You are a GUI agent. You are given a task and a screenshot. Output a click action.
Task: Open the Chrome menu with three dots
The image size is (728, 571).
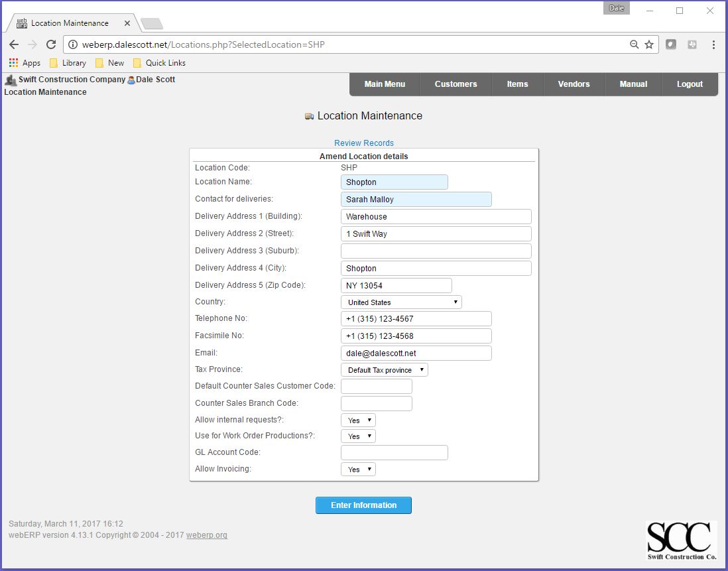(x=713, y=44)
